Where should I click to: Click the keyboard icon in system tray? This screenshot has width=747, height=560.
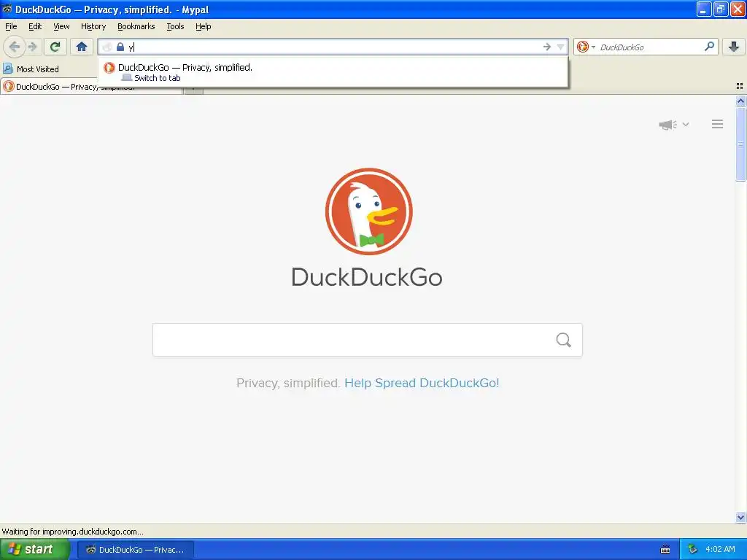tap(665, 550)
